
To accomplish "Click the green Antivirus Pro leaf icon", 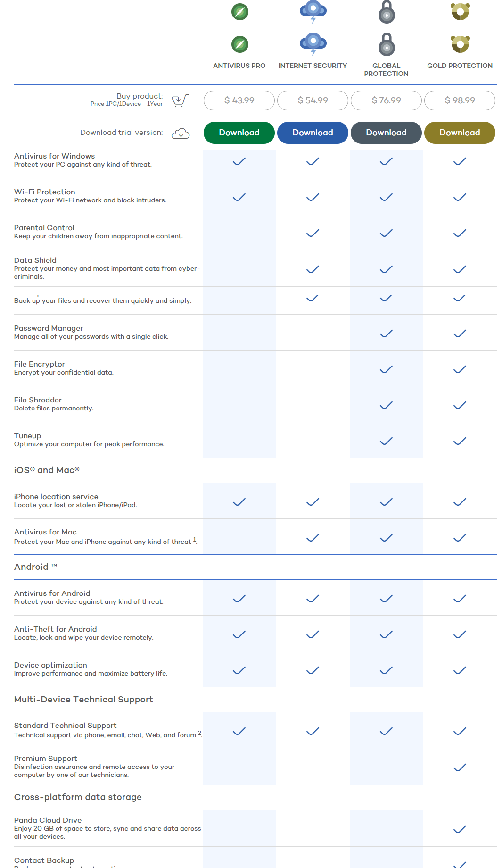I will [240, 44].
